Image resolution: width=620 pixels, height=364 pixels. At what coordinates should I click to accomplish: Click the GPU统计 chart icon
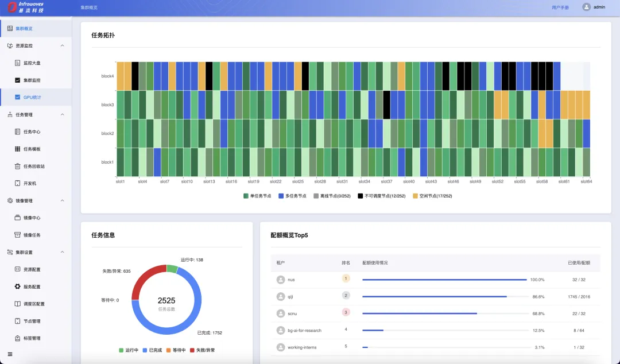pyautogui.click(x=17, y=98)
